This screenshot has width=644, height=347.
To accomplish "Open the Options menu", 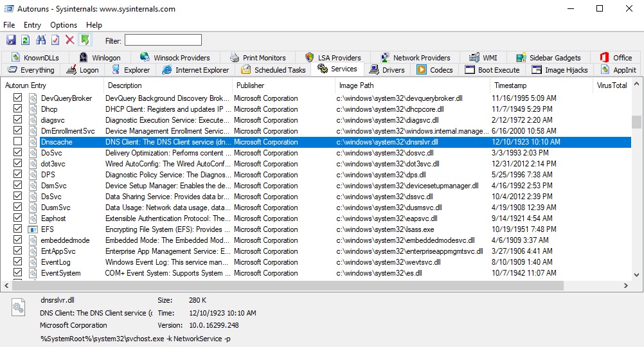I will click(x=64, y=25).
